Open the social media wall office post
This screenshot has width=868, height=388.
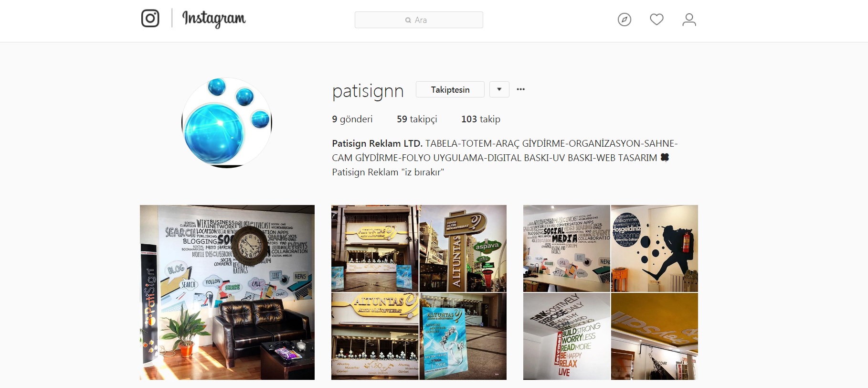(227, 292)
